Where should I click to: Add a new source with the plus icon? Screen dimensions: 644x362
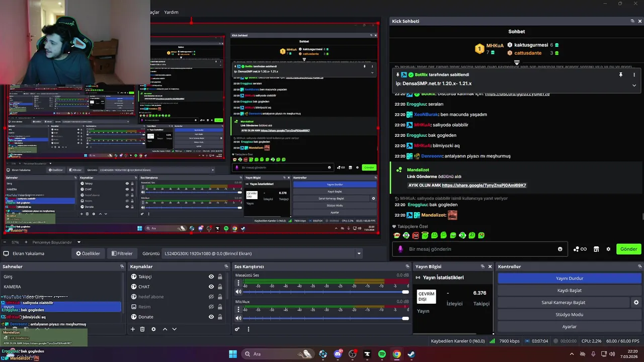tap(133, 329)
